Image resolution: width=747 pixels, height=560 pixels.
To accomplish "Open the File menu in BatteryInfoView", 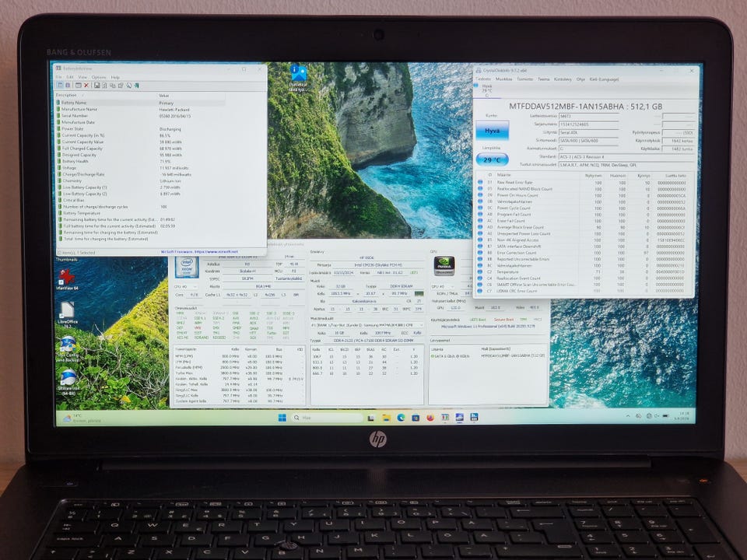I will tap(58, 77).
